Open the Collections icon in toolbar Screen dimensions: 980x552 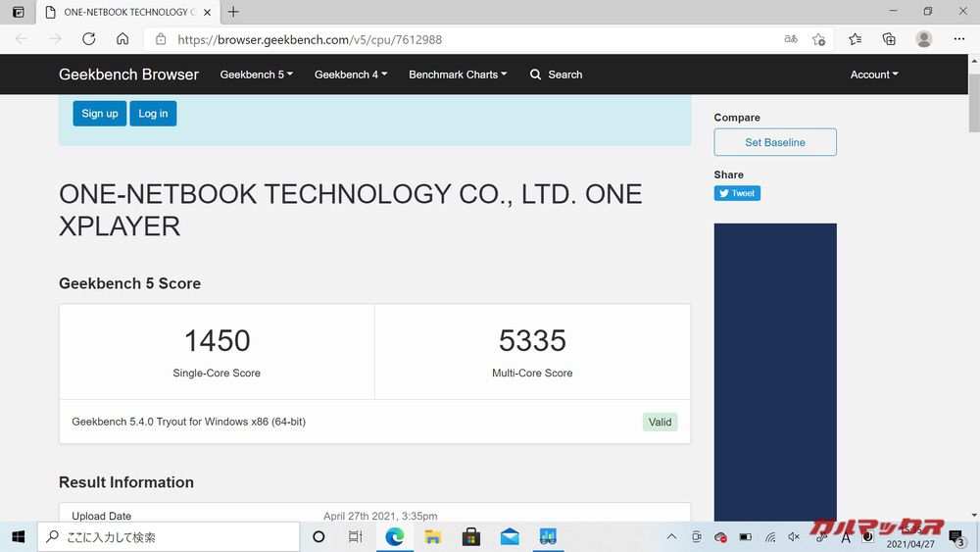tap(889, 39)
